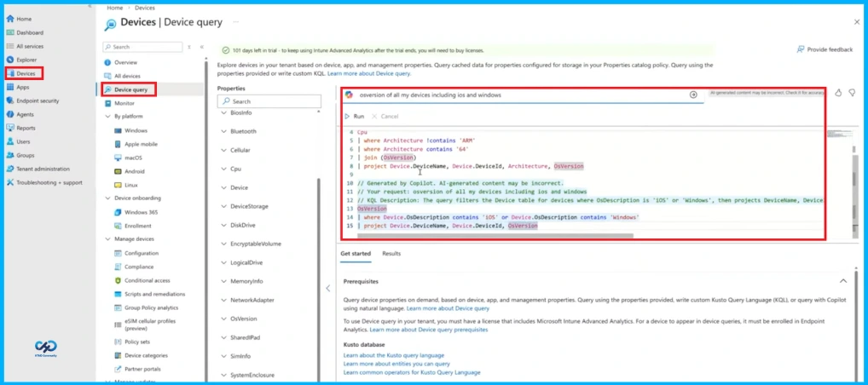Screen dimensions: 868x385
Task: Select Devices in the left navigation
Action: tap(25, 73)
